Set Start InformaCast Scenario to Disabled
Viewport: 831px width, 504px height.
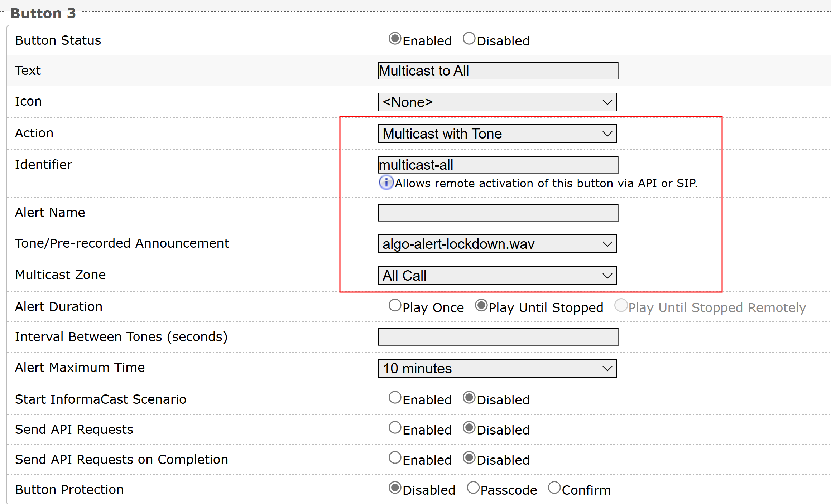[469, 398]
